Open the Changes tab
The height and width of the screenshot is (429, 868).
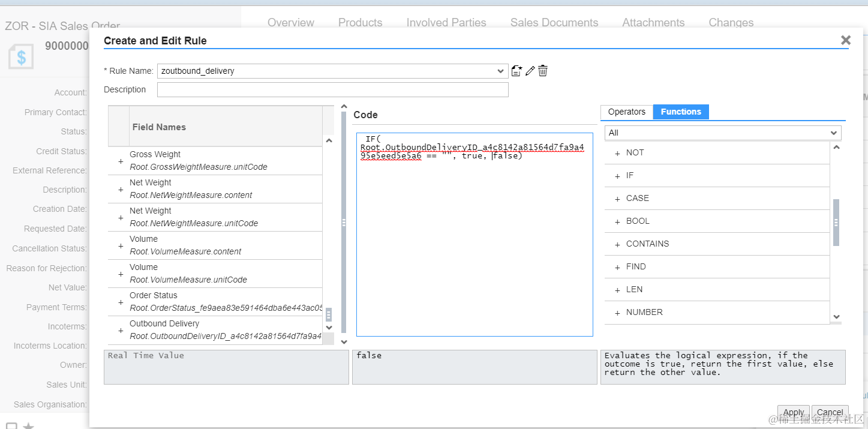[731, 23]
